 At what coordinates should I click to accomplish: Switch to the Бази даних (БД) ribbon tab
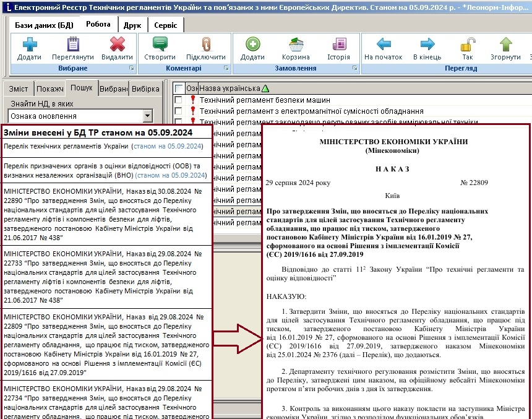(44, 25)
